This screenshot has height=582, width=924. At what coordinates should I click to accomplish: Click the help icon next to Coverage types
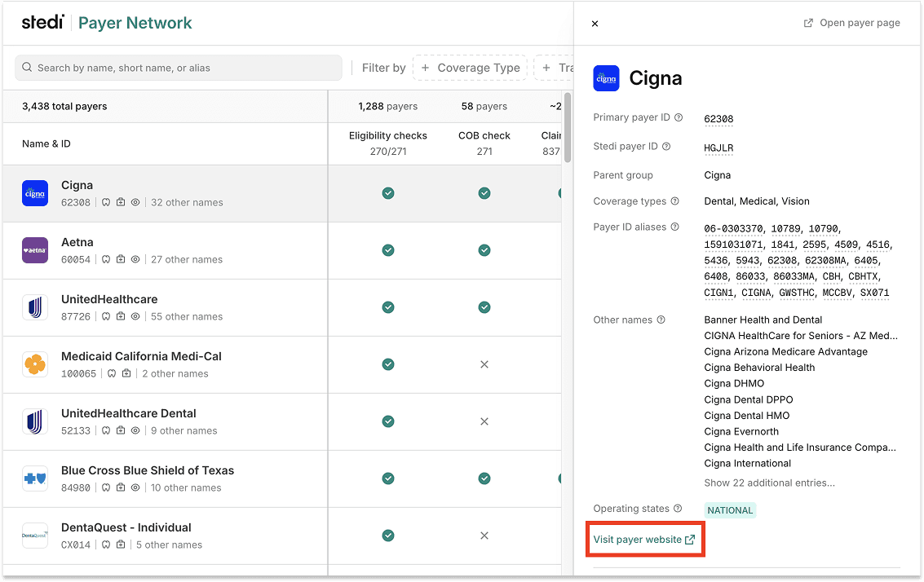[x=675, y=201]
